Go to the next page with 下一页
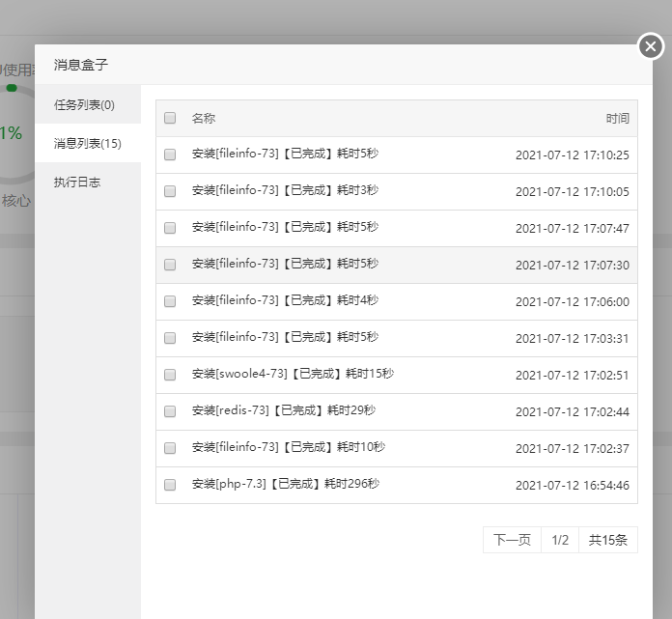Screen dimensions: 672x619 tap(512, 540)
